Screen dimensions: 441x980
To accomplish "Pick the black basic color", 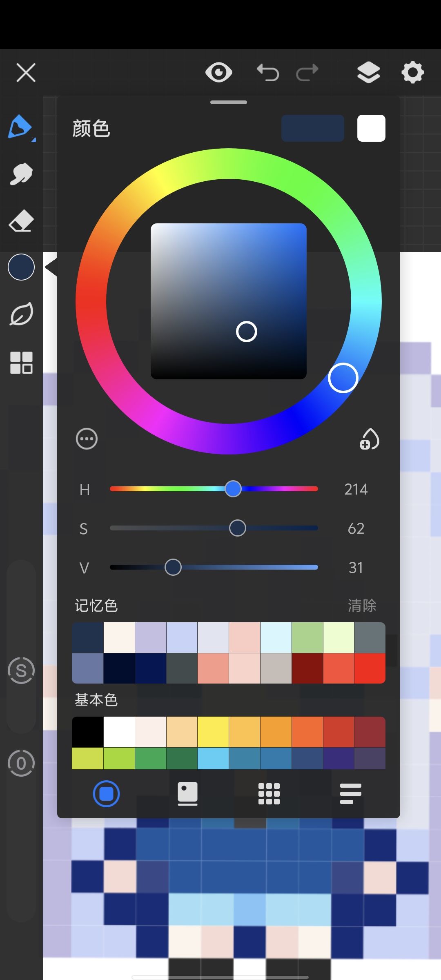I will click(x=87, y=732).
